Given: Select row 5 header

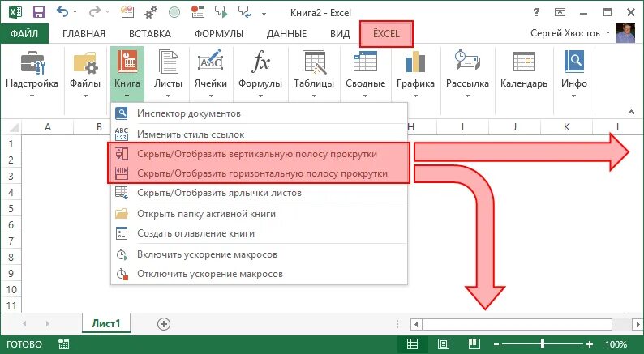Looking at the screenshot, I should (x=11, y=208).
